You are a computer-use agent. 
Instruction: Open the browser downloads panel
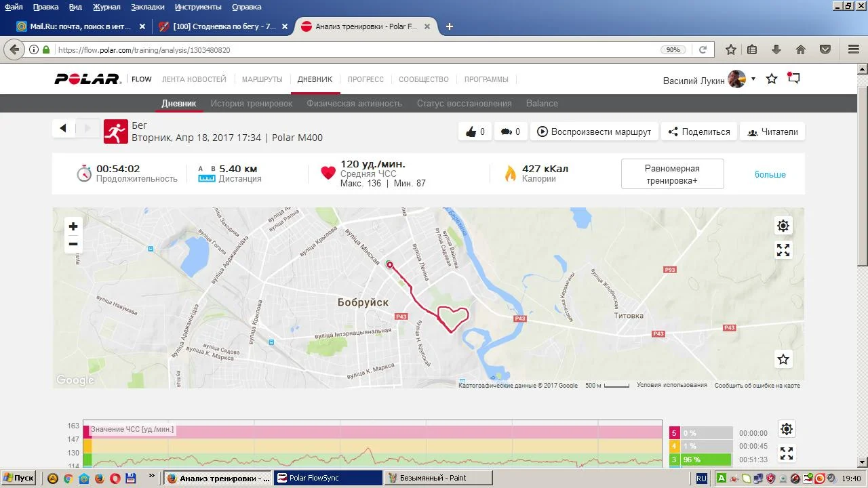pos(776,49)
